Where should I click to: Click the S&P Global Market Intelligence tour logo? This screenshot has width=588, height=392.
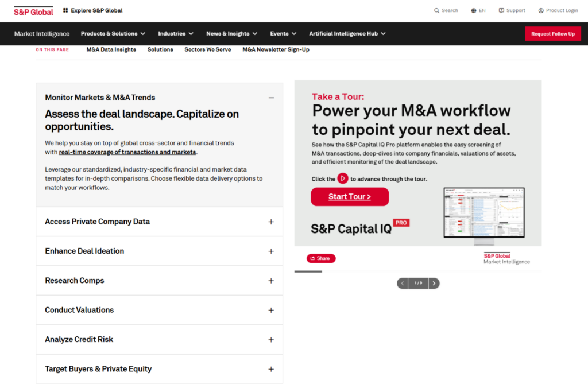[506, 259]
